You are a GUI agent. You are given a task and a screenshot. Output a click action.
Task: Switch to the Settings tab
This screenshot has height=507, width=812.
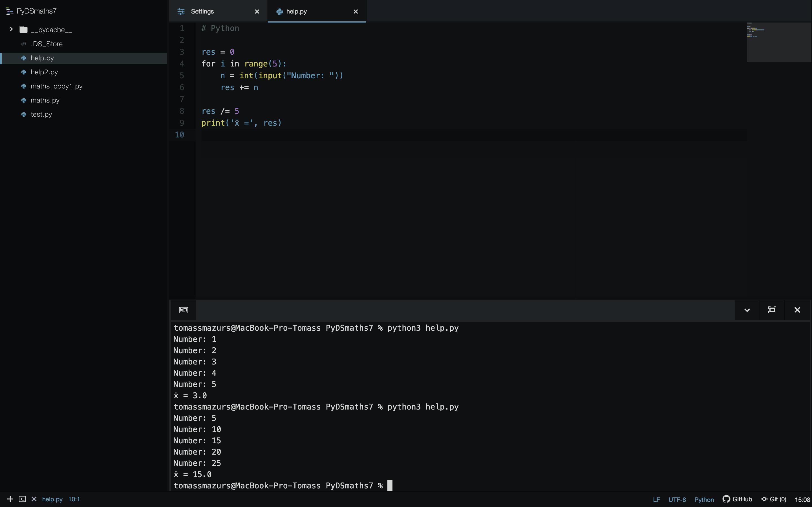click(x=202, y=11)
